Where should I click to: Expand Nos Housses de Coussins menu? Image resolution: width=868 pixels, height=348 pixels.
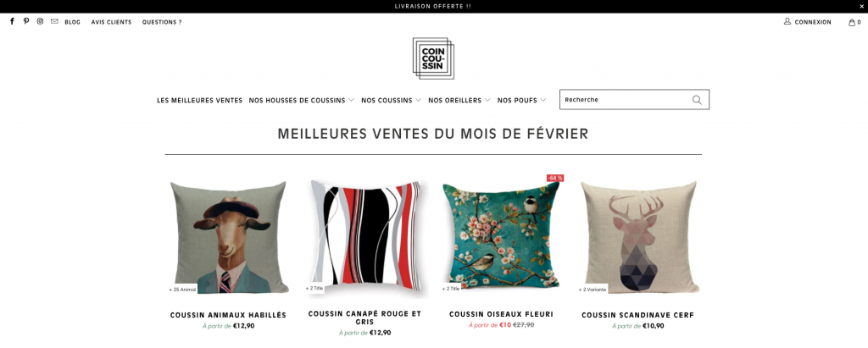pos(301,100)
